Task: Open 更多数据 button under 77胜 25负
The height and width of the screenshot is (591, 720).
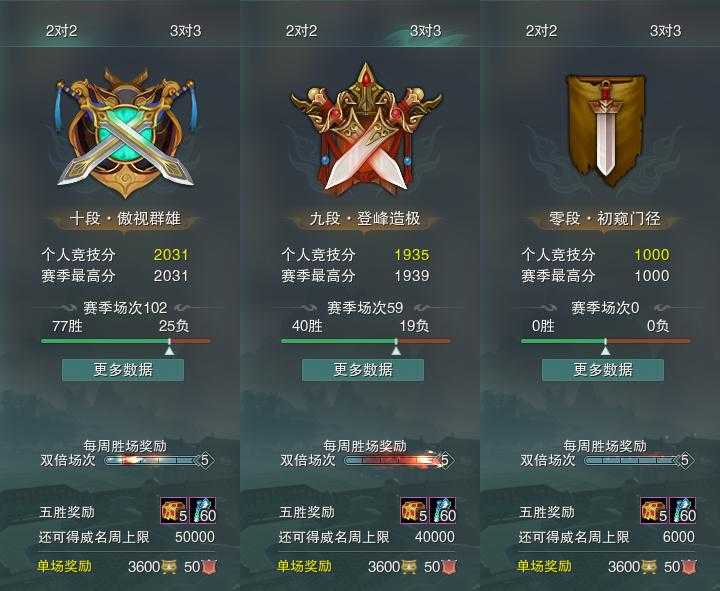Action: [123, 370]
